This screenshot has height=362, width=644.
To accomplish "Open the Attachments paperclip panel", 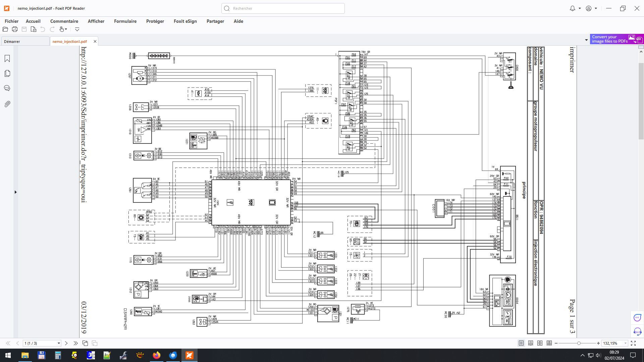I will click(7, 104).
